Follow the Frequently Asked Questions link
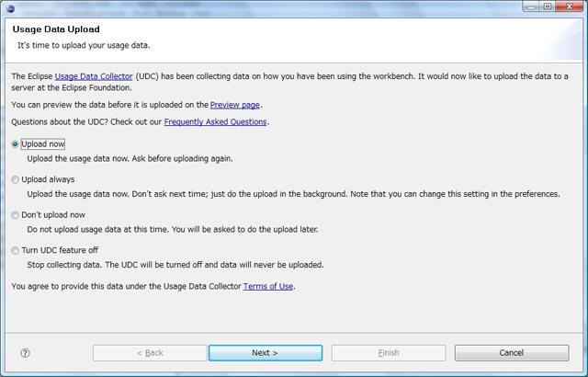This screenshot has height=377, width=588. [x=216, y=121]
